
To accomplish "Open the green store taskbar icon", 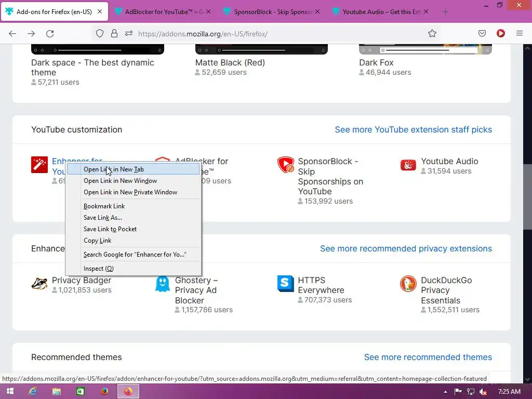I will [x=81, y=392].
